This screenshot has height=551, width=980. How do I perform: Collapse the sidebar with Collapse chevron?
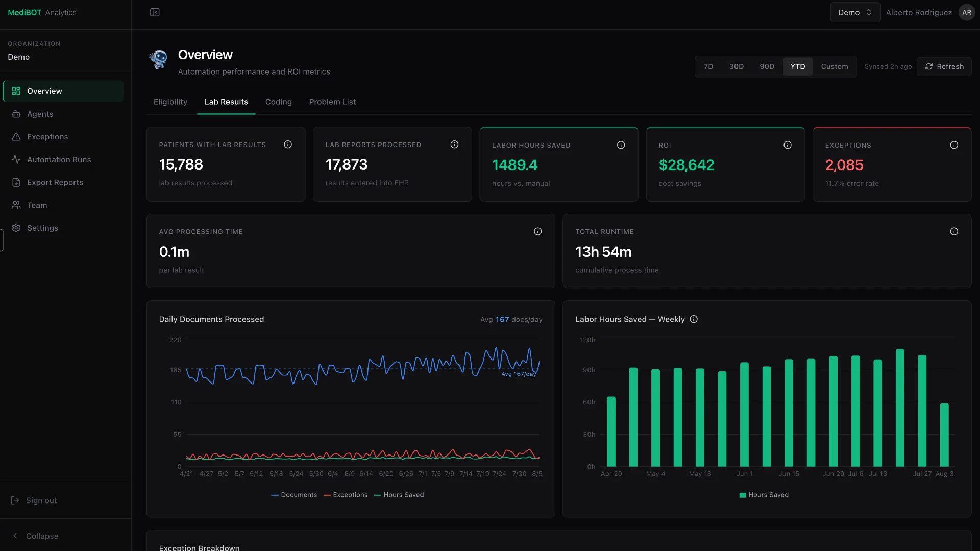point(15,536)
